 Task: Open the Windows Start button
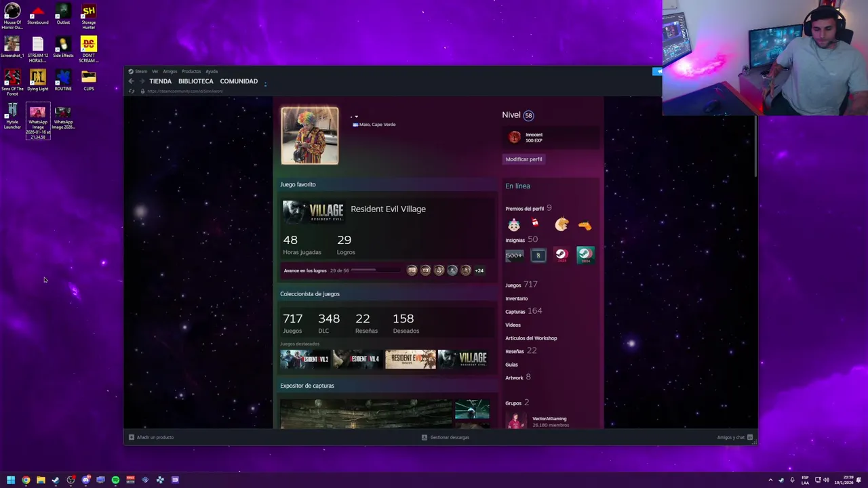coord(11,480)
